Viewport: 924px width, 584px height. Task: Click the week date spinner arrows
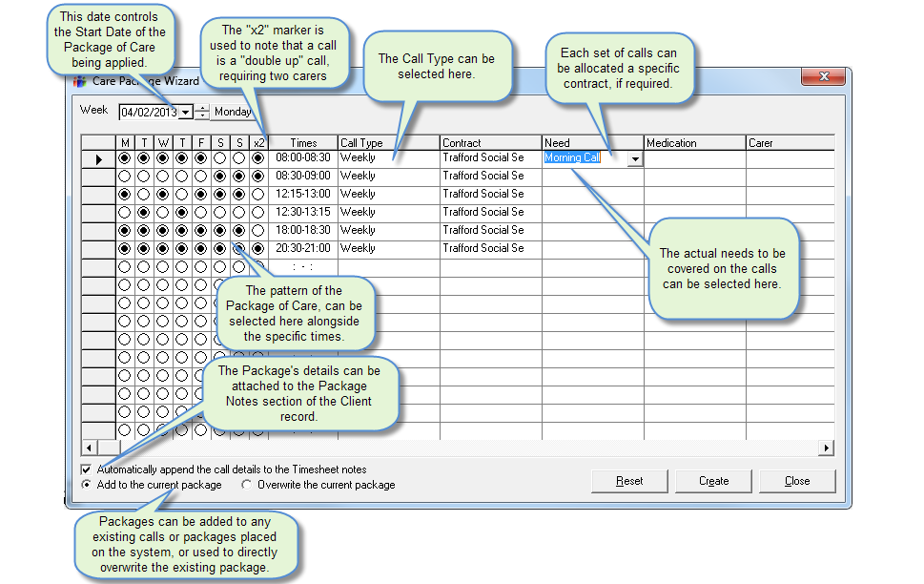click(201, 113)
